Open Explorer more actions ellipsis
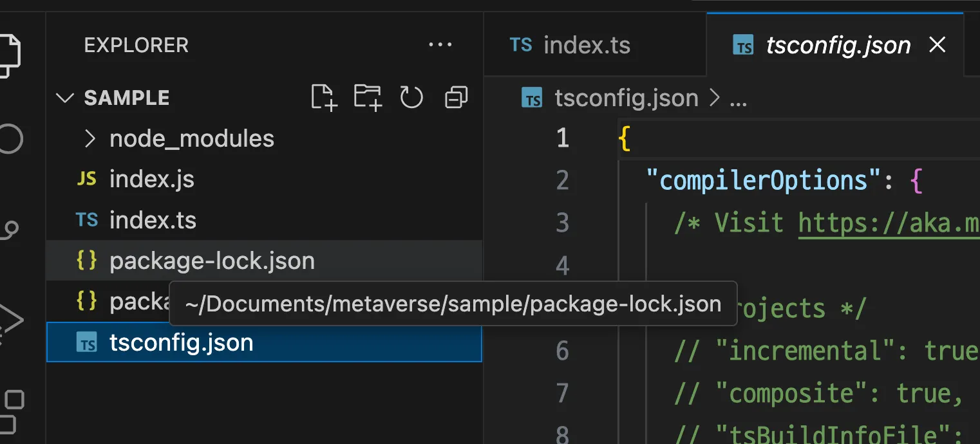 coord(440,45)
